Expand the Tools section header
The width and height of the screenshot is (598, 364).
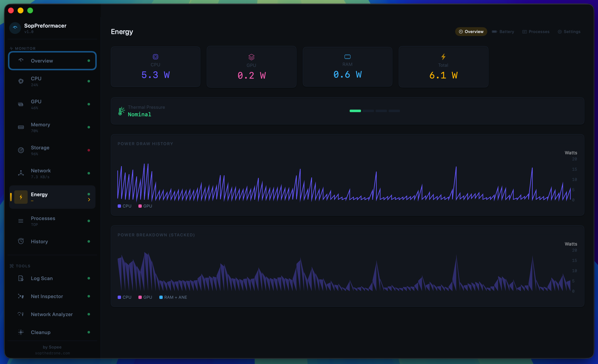[23, 266]
